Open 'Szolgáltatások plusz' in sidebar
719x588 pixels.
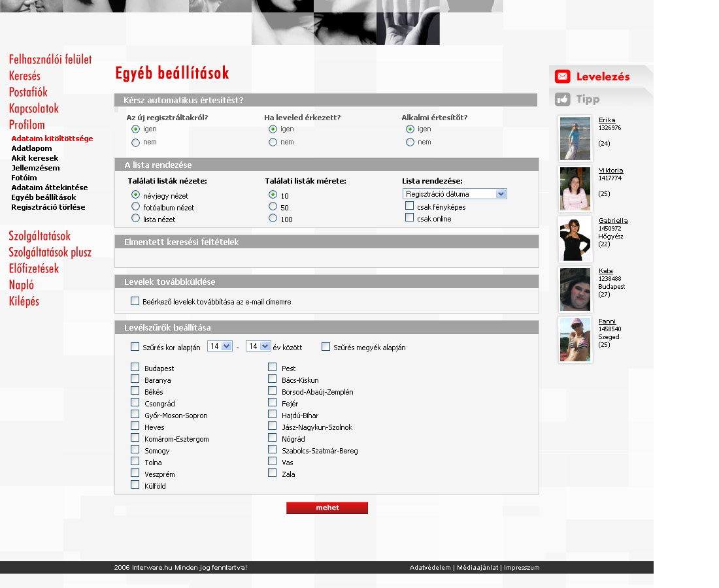pos(50,253)
